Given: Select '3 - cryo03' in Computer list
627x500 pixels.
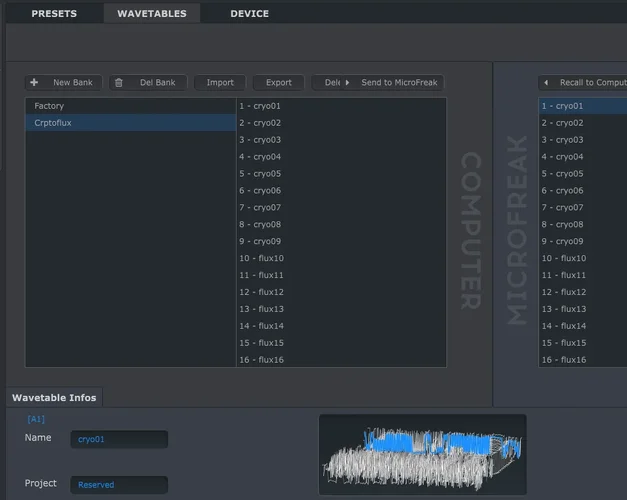Looking at the screenshot, I should pyautogui.click(x=341, y=140).
